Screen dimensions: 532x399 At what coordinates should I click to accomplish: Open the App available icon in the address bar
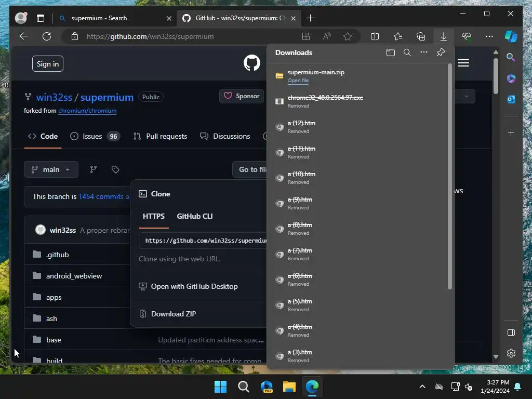tap(306, 36)
